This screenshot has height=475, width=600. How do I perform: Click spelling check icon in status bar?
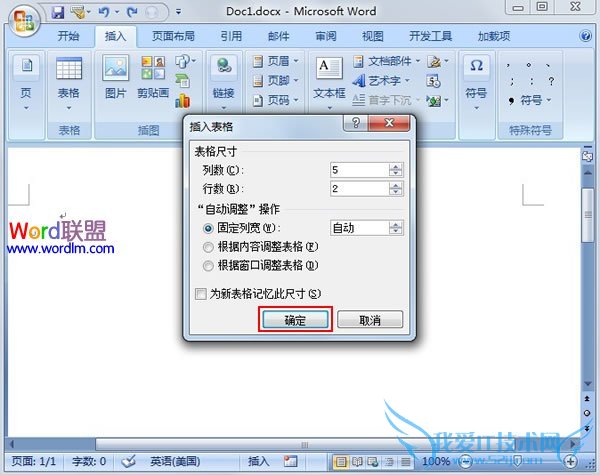pos(129,462)
